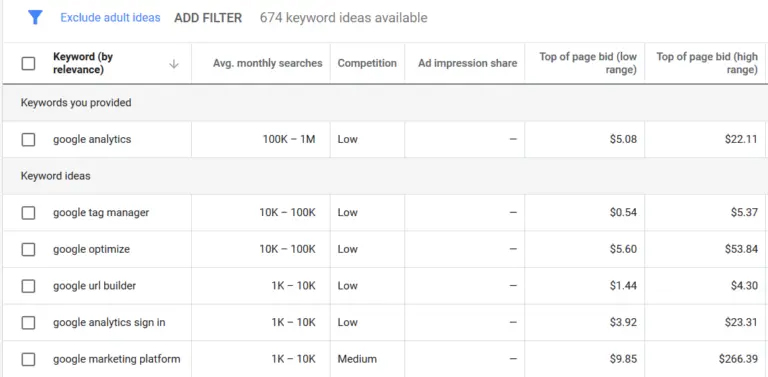768x377 pixels.
Task: Select google analytics sign in checkbox
Action: 28,323
